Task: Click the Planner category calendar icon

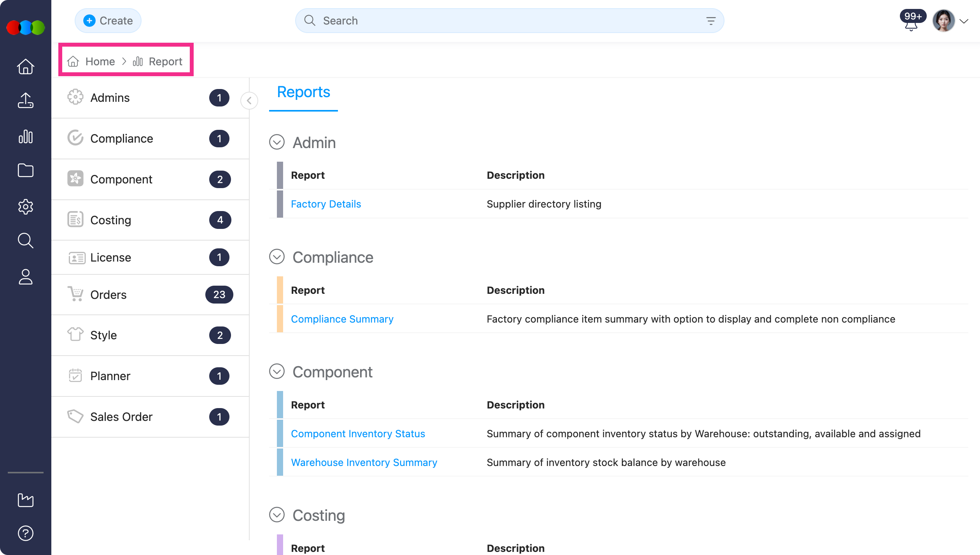Action: click(75, 375)
